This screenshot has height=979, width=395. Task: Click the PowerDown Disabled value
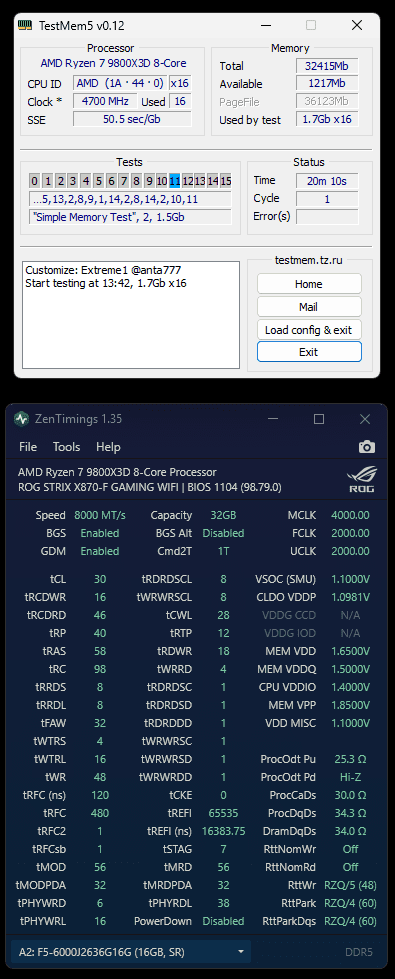point(223,921)
